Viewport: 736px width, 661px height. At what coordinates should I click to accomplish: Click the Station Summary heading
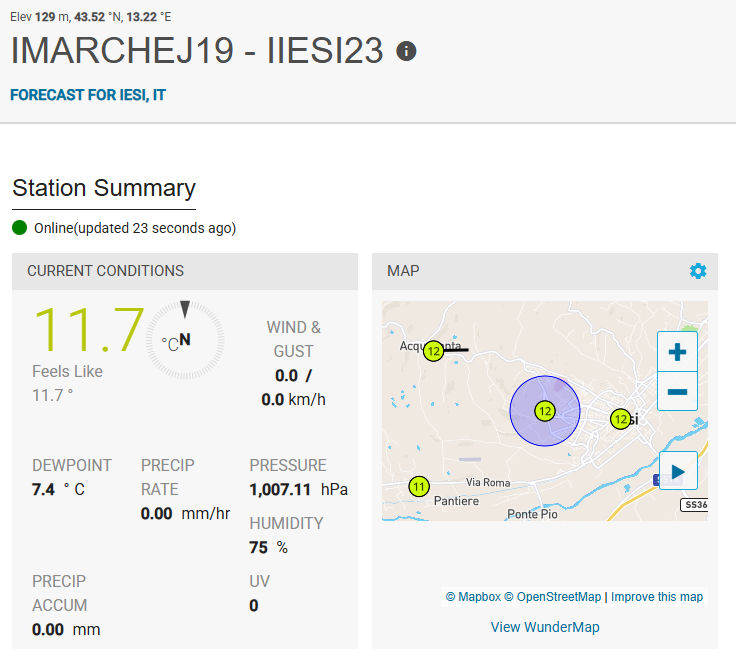point(104,188)
